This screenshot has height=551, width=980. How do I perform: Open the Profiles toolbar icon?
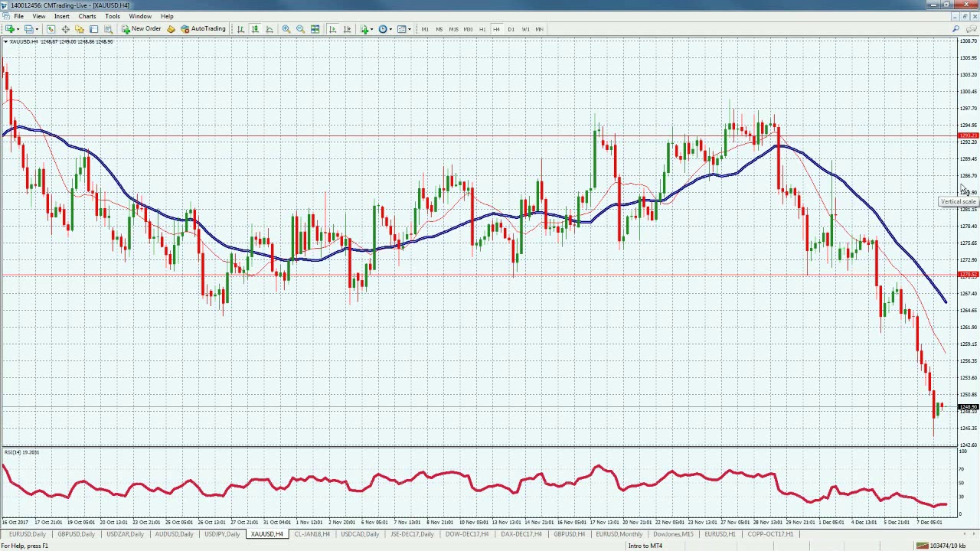(x=29, y=29)
